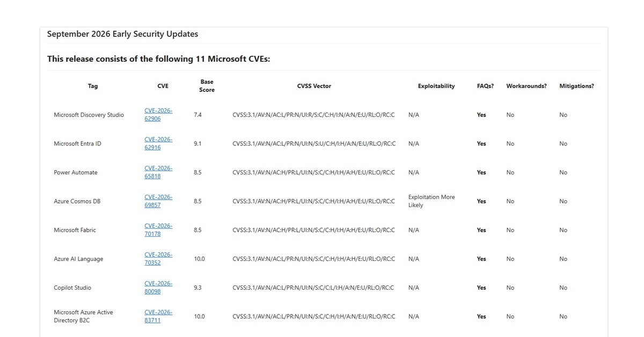Click the CVSS vector for Microsoft Entra ID
Screen dimensions: 644x337
314,144
